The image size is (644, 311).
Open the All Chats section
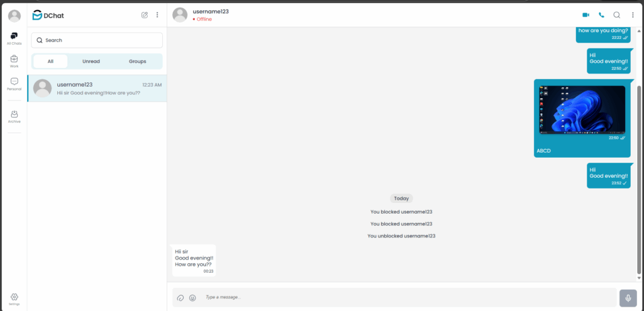(x=14, y=38)
